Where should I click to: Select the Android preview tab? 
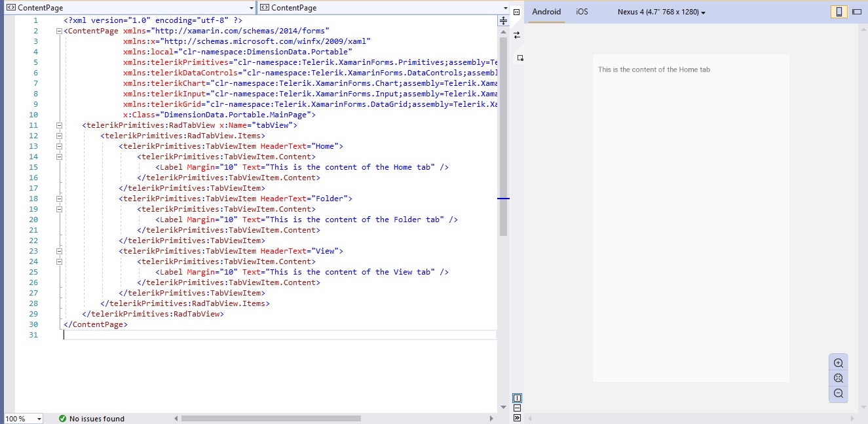546,12
